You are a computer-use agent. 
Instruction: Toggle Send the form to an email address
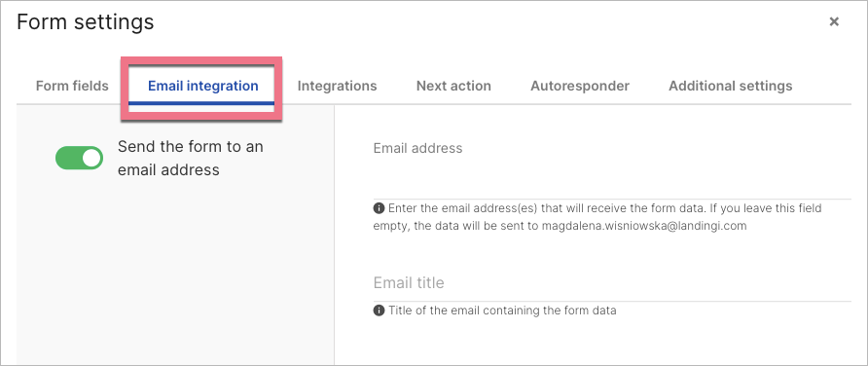pos(79,158)
